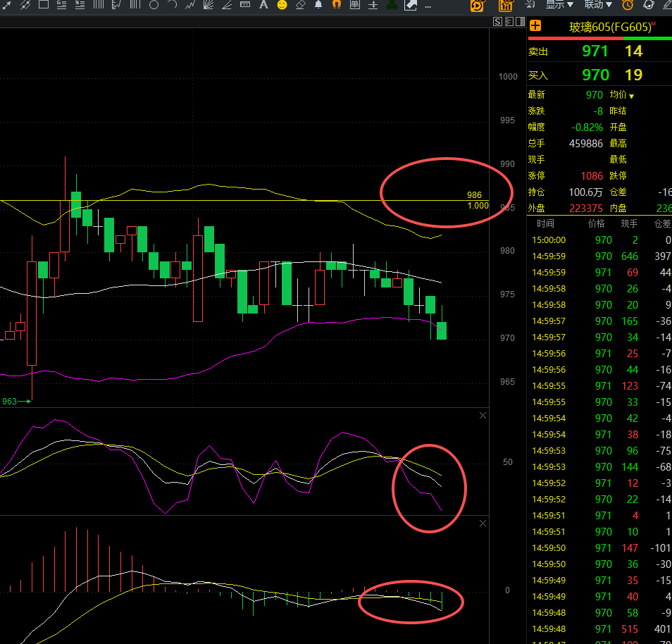The width and height of the screenshot is (672, 644).
Task: Select the arc drawing tool
Action: (x=173, y=5)
